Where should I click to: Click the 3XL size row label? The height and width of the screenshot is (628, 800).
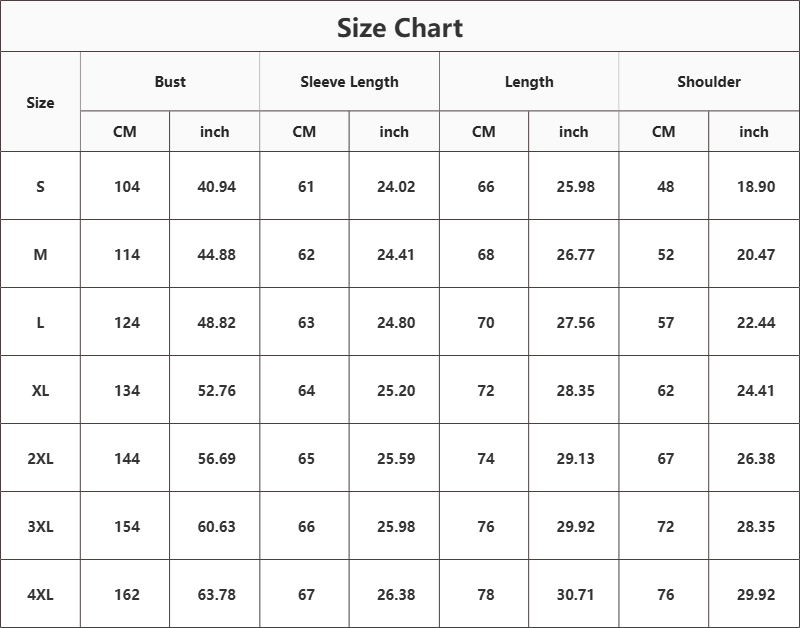(x=40, y=526)
